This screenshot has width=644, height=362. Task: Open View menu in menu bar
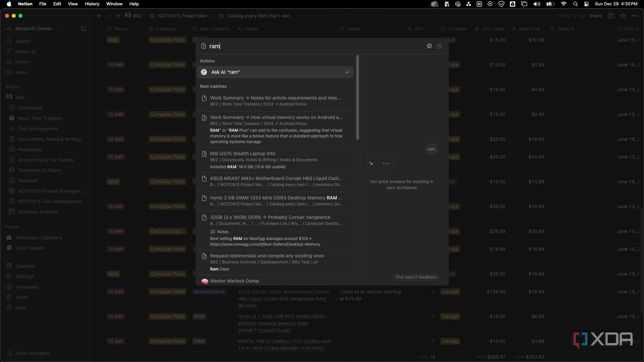tap(73, 4)
